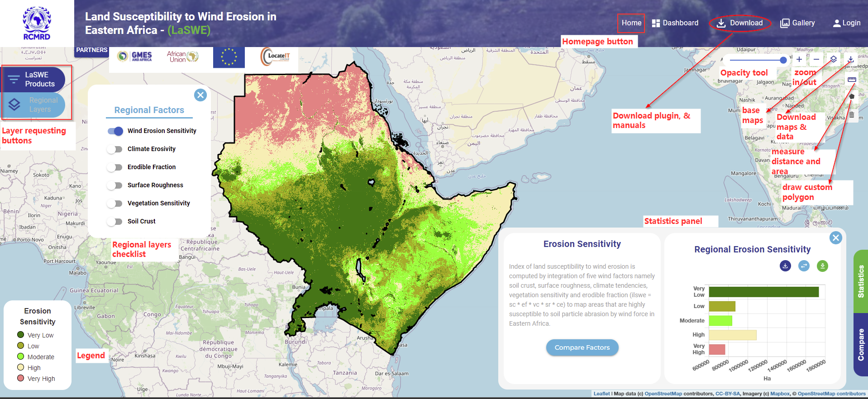Click the swap chart type icon
Viewport: 868px width, 399px height.
tap(804, 266)
